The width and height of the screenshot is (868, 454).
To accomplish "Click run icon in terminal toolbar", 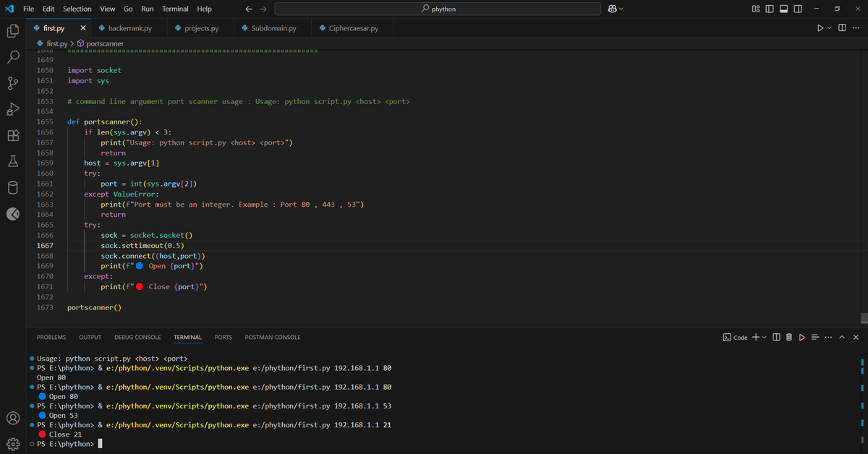I will 802,337.
